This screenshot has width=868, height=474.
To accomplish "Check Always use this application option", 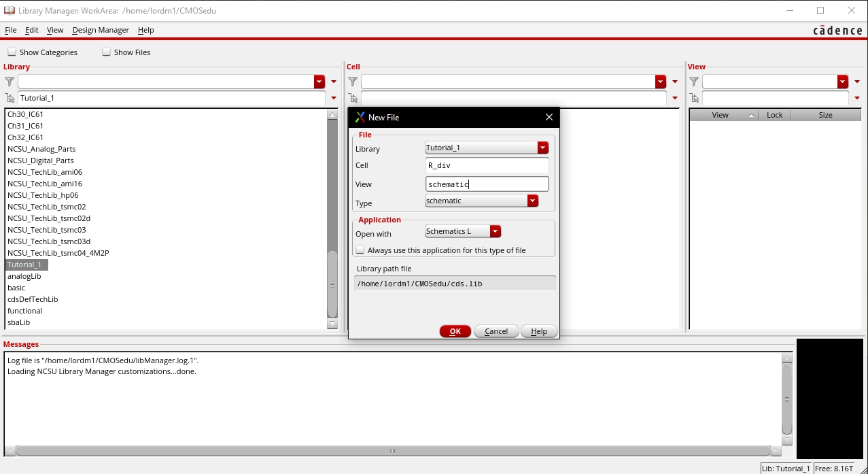I will coord(360,250).
